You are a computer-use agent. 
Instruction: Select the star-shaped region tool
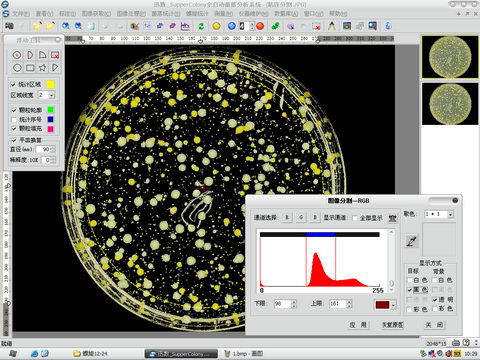[43, 68]
